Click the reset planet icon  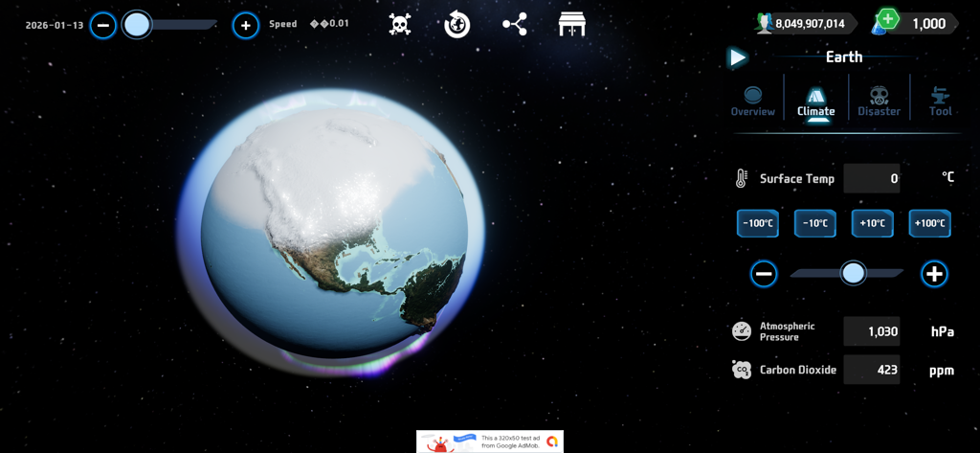pos(456,25)
